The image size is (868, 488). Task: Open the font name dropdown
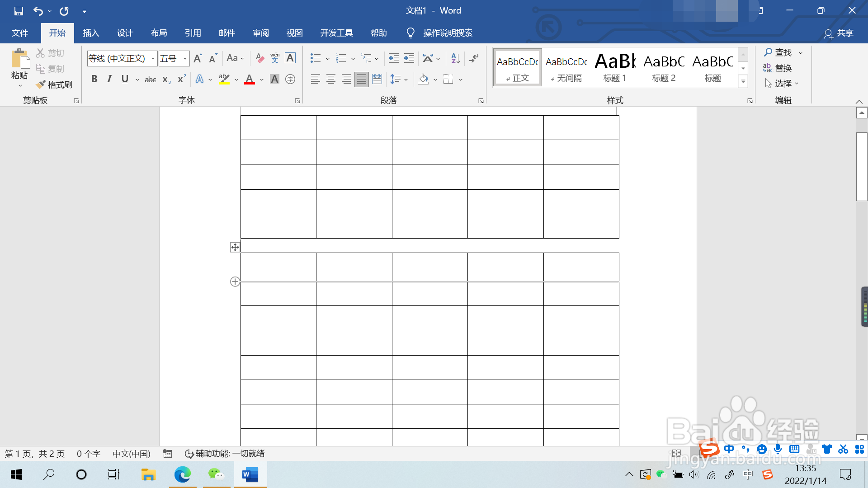tap(153, 58)
